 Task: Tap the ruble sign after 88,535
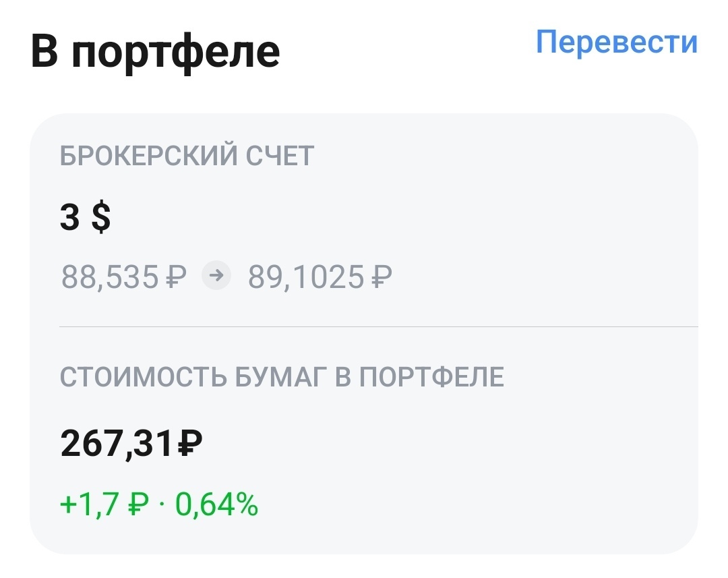tap(176, 276)
